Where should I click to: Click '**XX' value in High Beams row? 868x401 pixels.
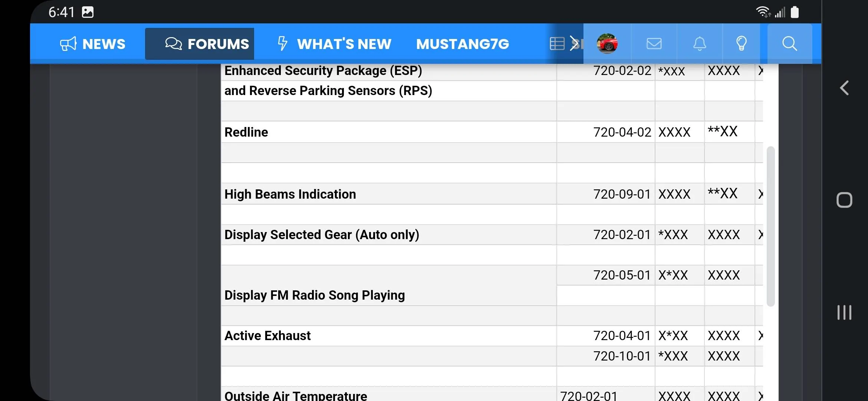tap(723, 193)
